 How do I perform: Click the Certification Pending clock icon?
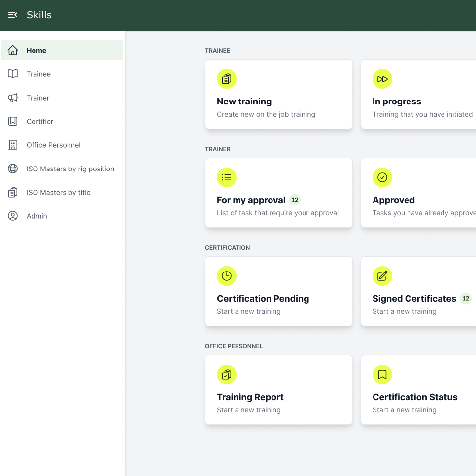tap(227, 276)
